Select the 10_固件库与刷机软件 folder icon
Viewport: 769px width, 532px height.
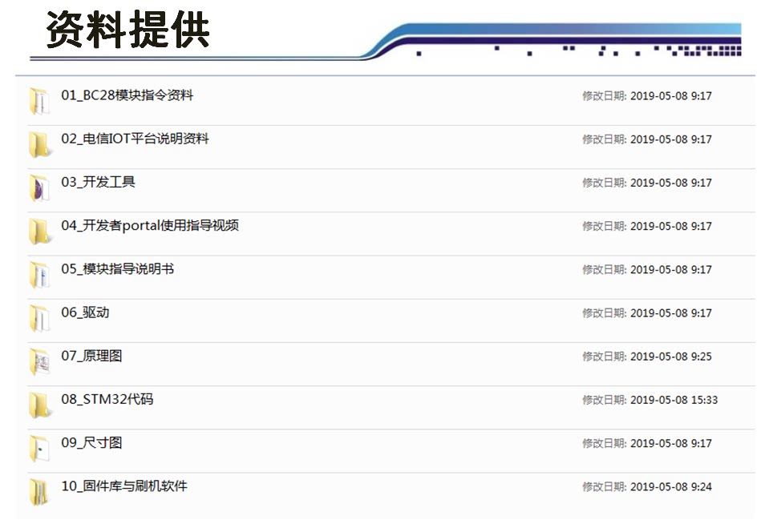click(x=38, y=491)
